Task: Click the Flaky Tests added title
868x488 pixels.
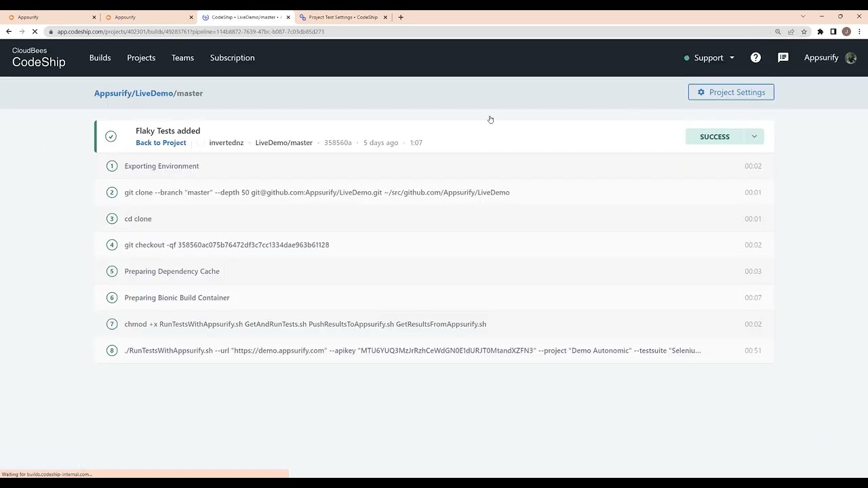Action: coord(167,131)
